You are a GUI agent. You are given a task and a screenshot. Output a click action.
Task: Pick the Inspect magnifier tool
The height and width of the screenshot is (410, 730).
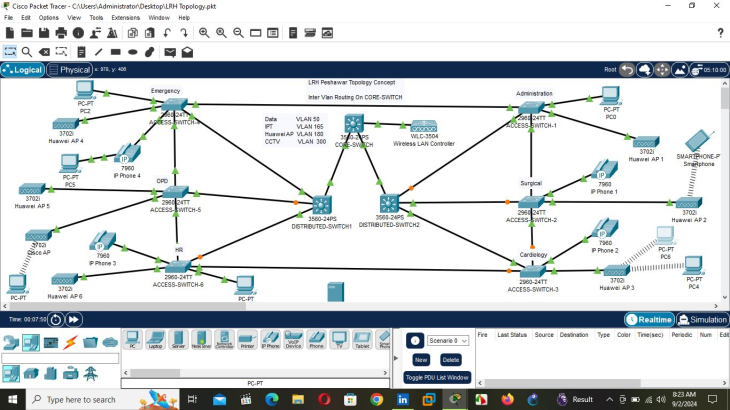pos(27,52)
